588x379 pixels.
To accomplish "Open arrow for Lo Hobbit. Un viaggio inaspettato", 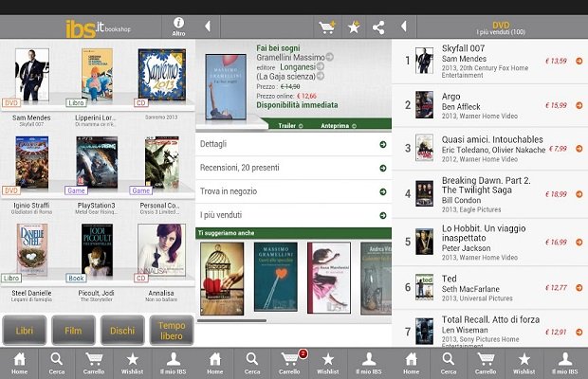I will (579, 243).
